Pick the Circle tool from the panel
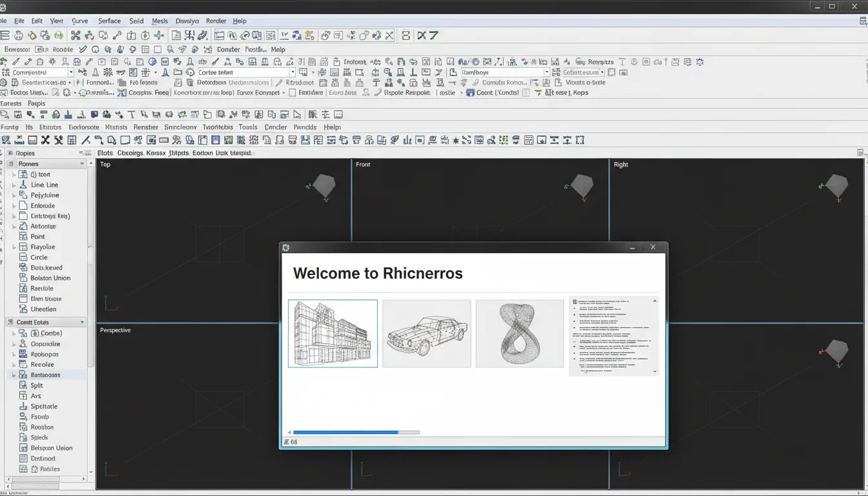The image size is (868, 496). pos(37,256)
